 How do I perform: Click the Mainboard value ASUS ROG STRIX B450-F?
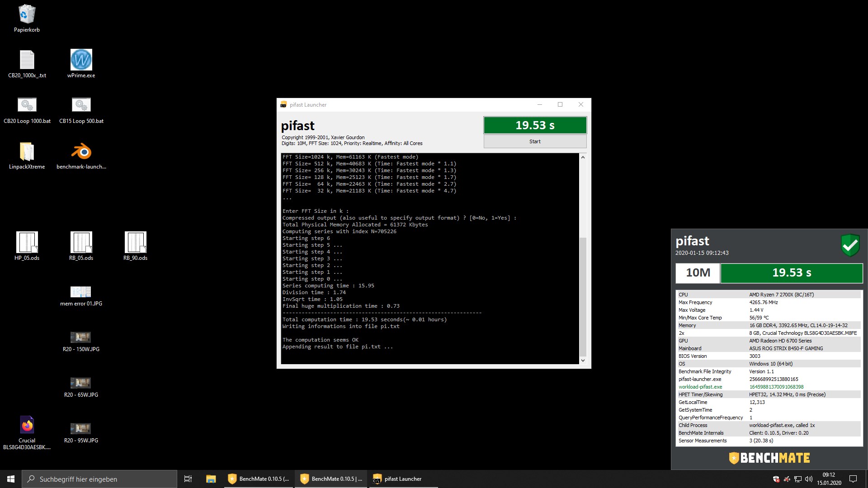[786, 348]
